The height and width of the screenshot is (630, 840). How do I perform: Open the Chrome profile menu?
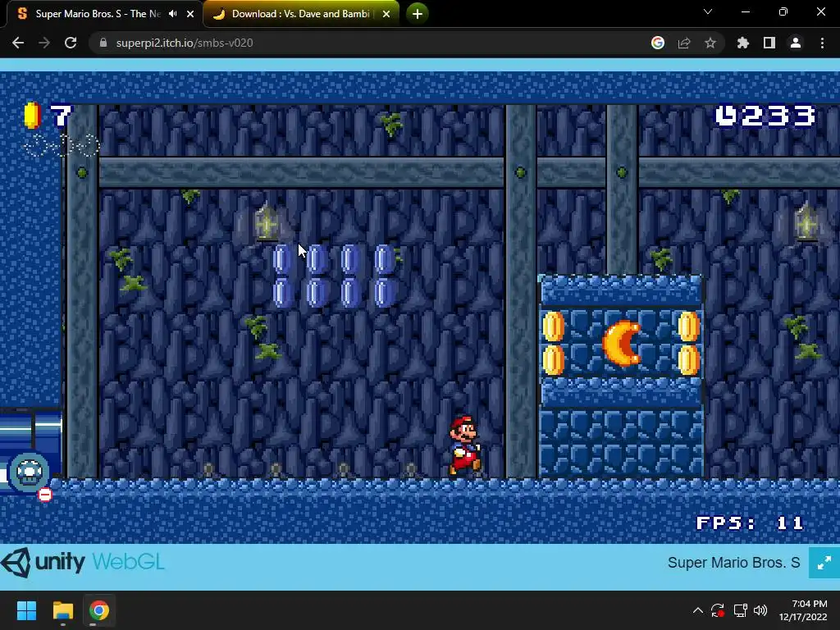(796, 43)
